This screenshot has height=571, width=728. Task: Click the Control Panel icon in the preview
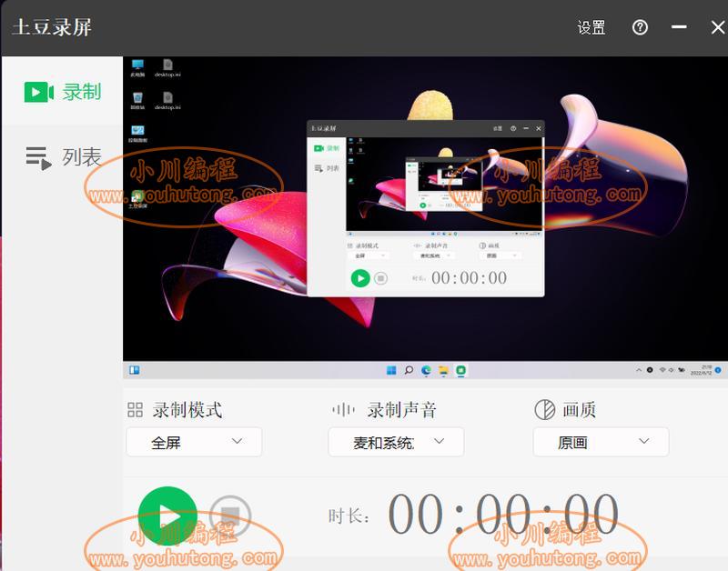point(137,134)
